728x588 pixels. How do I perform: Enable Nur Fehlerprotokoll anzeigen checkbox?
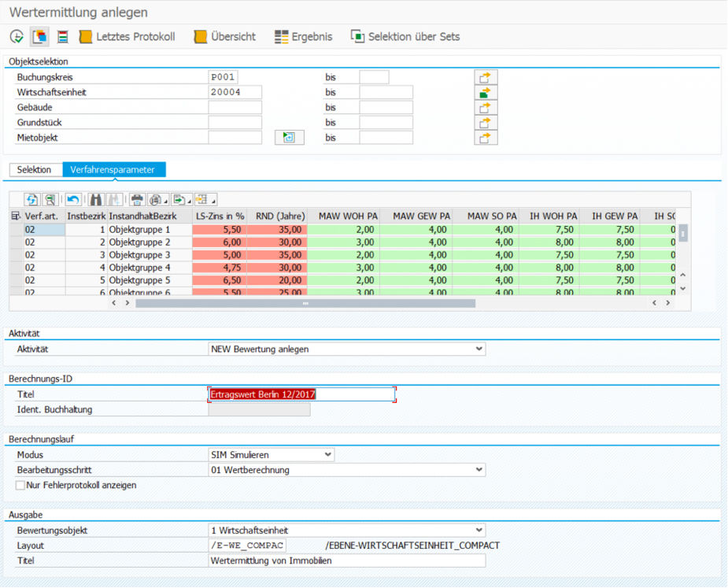(20, 486)
